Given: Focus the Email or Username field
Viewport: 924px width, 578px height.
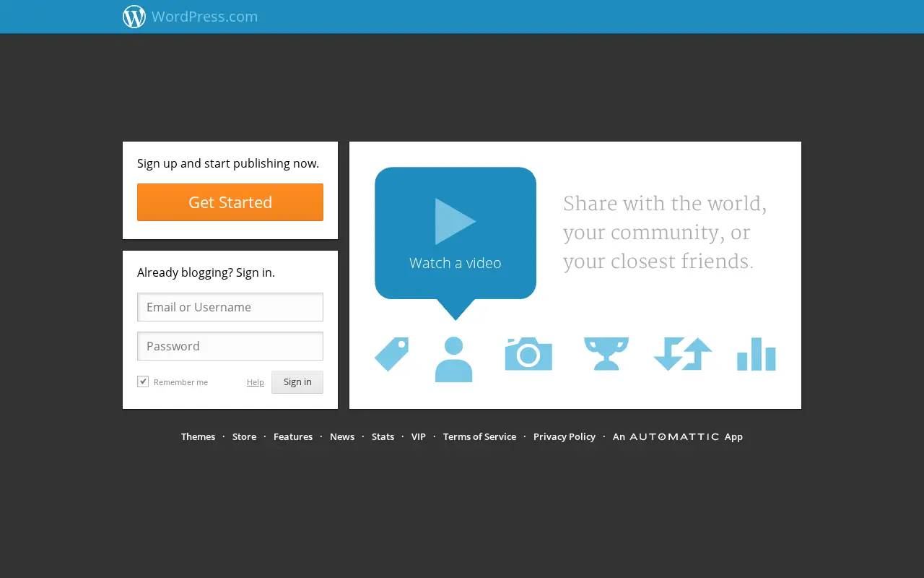Looking at the screenshot, I should [x=230, y=307].
